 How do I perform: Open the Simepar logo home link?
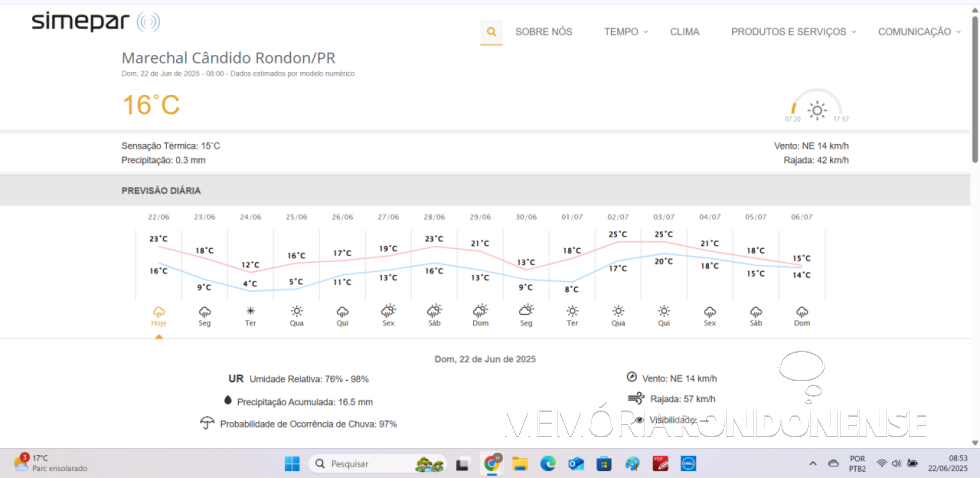click(x=95, y=22)
